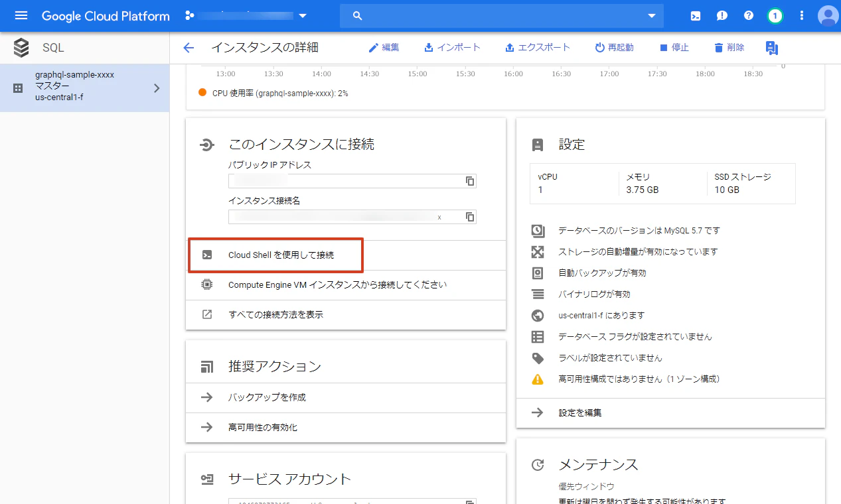Screen dimensions: 841x504
Task: Click the database version MySQL 5.7 icon
Action: (x=538, y=231)
